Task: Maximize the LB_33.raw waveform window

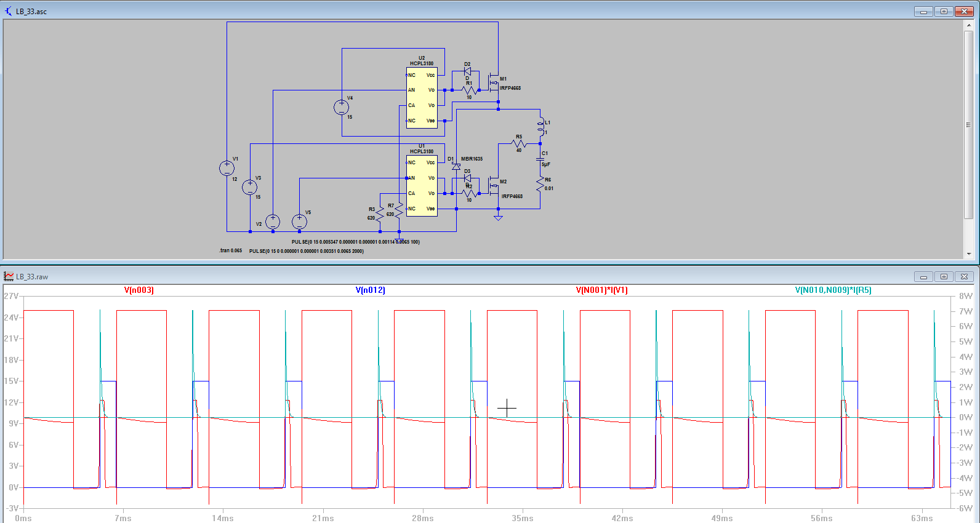Action: [x=944, y=276]
